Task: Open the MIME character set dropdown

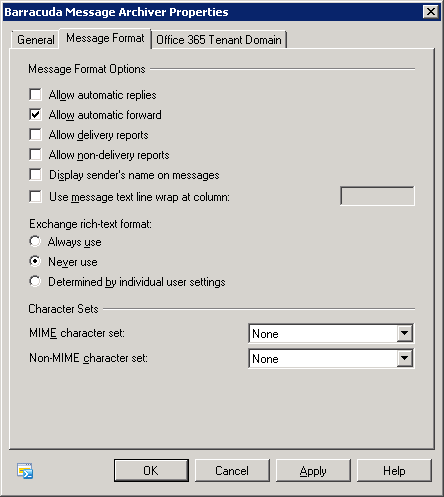Action: pyautogui.click(x=405, y=333)
